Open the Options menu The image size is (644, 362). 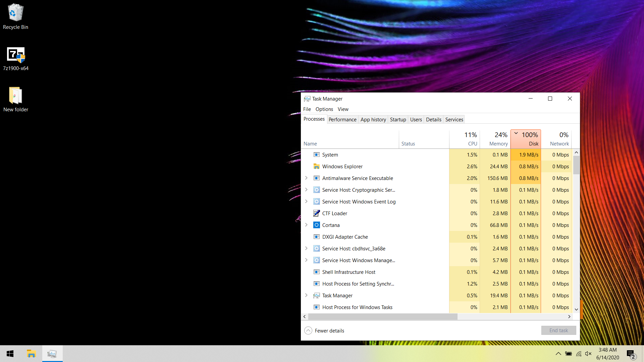click(x=324, y=109)
